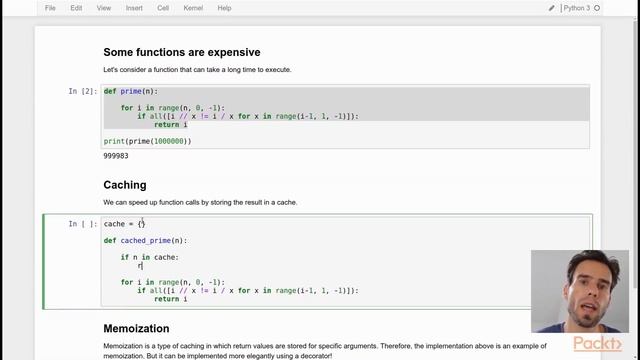Click the presenter webcam video thumbnail

click(580, 291)
